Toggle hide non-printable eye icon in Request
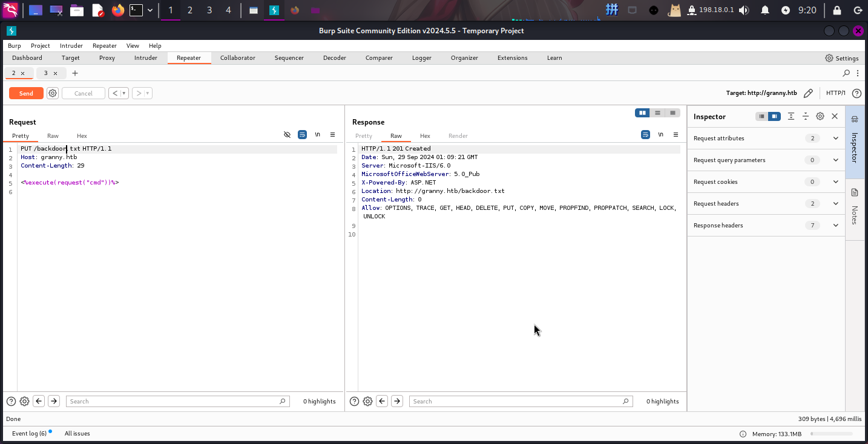 point(288,135)
